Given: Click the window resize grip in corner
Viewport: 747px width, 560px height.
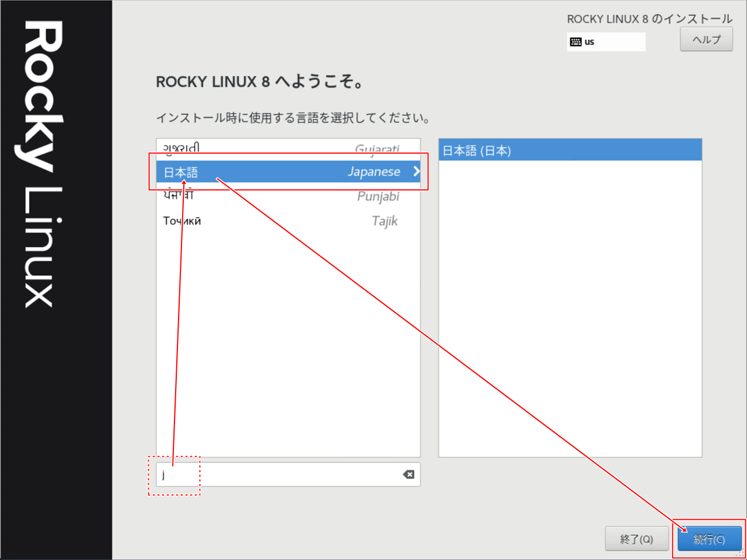Looking at the screenshot, I should pos(741,554).
